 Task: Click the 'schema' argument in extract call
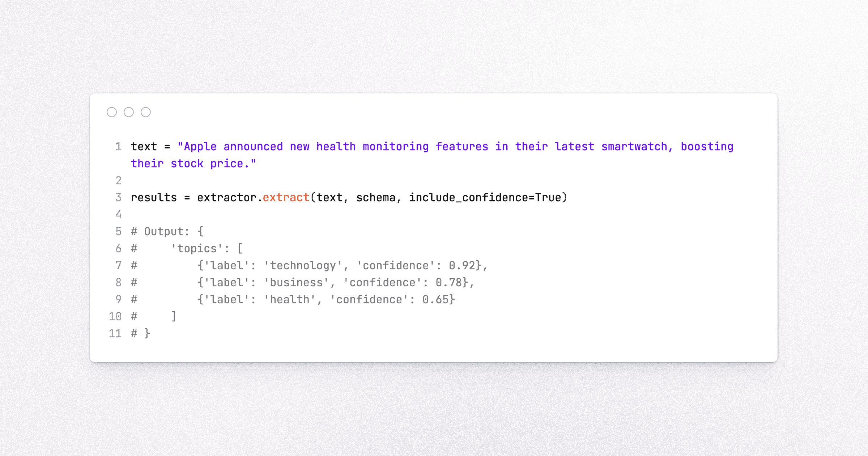[x=376, y=198]
